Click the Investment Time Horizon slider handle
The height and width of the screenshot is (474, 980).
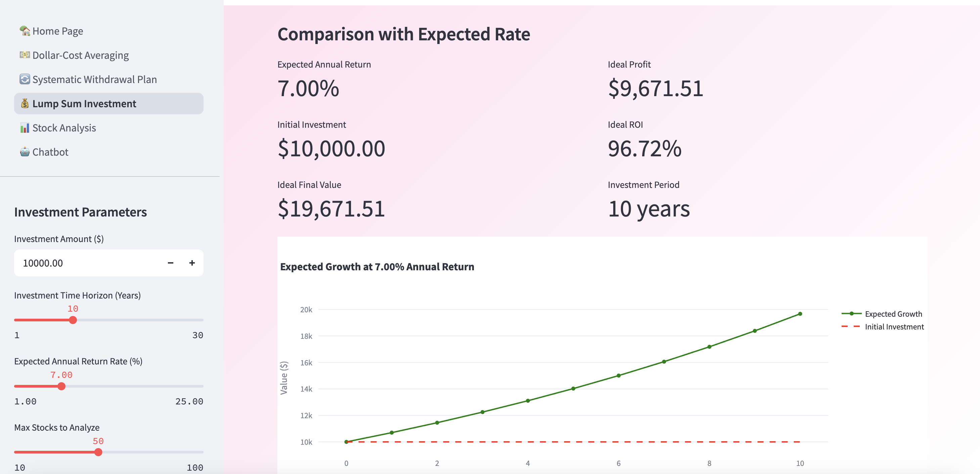pyautogui.click(x=73, y=320)
